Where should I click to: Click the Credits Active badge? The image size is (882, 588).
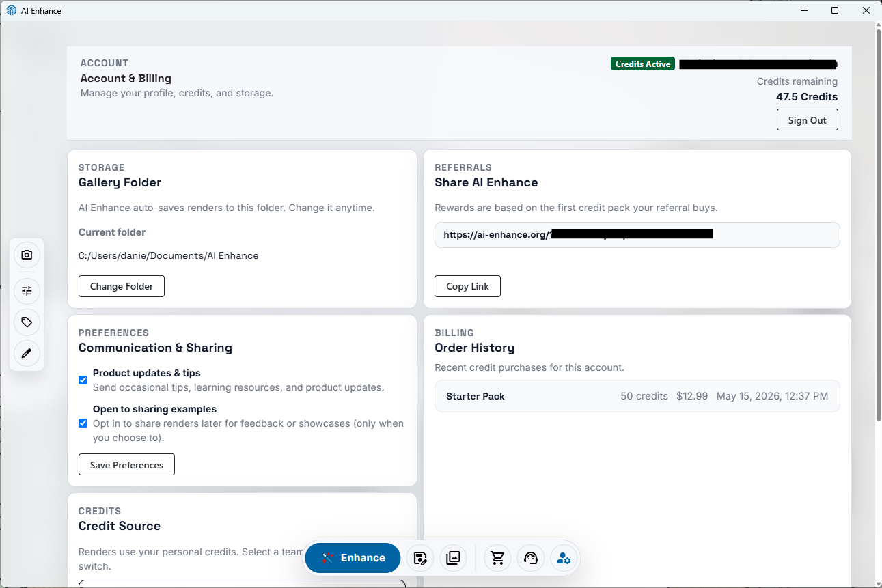(643, 64)
